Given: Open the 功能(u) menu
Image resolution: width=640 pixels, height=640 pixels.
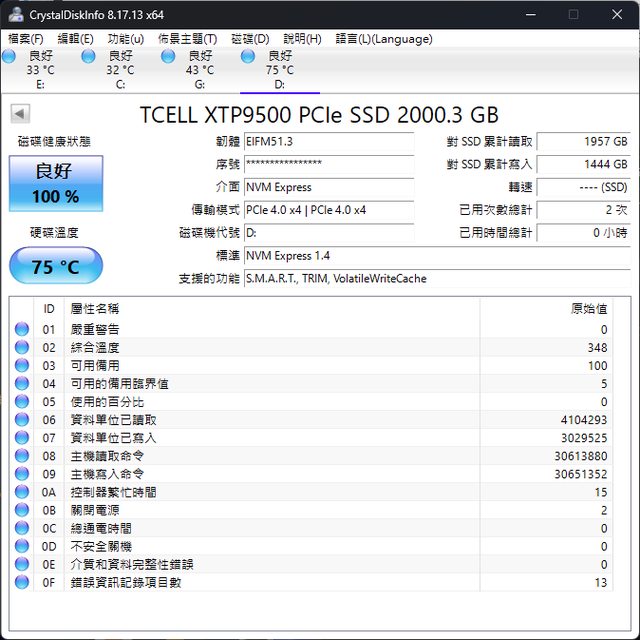Looking at the screenshot, I should pyautogui.click(x=126, y=39).
